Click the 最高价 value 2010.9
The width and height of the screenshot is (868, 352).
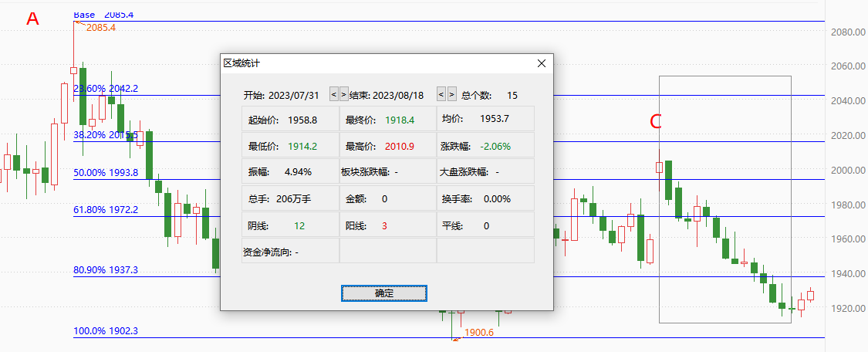point(399,147)
